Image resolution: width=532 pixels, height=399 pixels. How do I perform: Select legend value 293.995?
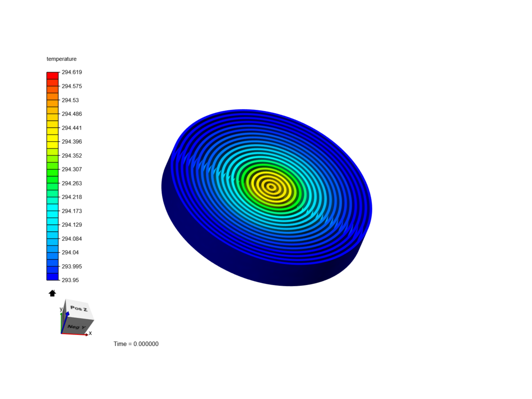pyautogui.click(x=72, y=266)
